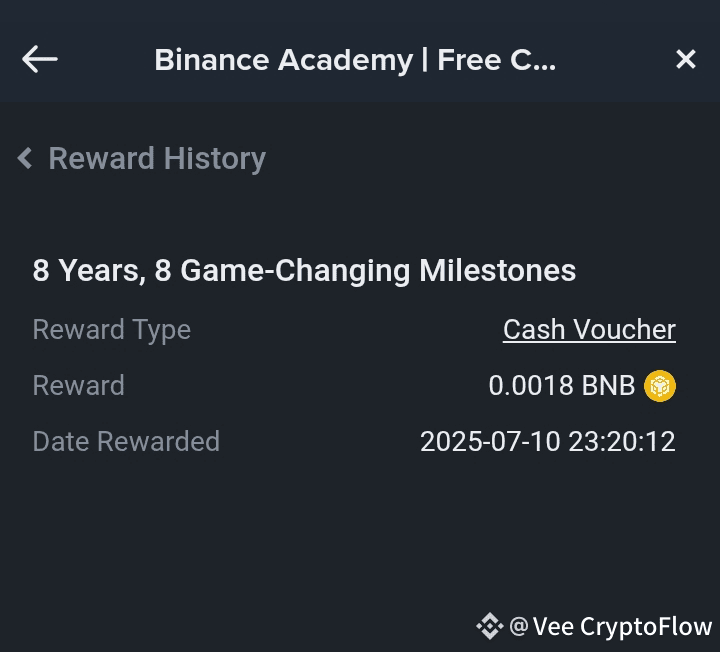720x652 pixels.
Task: Click the yellow BNB coin icon
Action: pyautogui.click(x=660, y=385)
